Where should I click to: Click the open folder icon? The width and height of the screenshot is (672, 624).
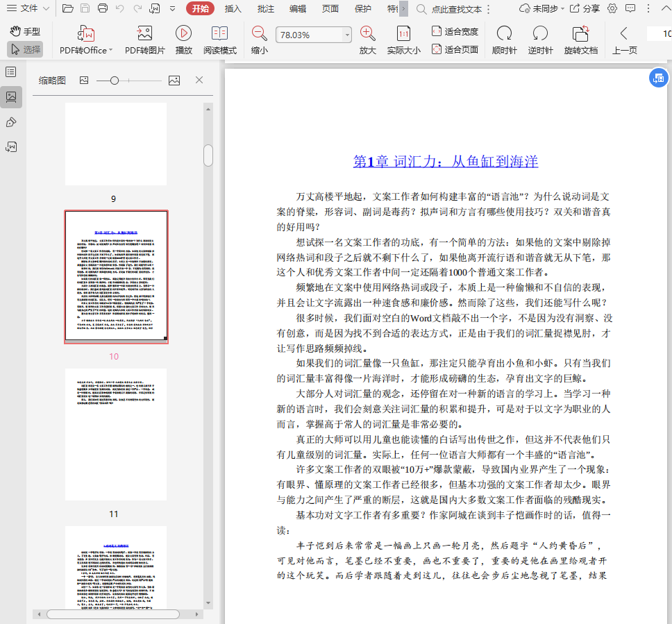coord(68,8)
